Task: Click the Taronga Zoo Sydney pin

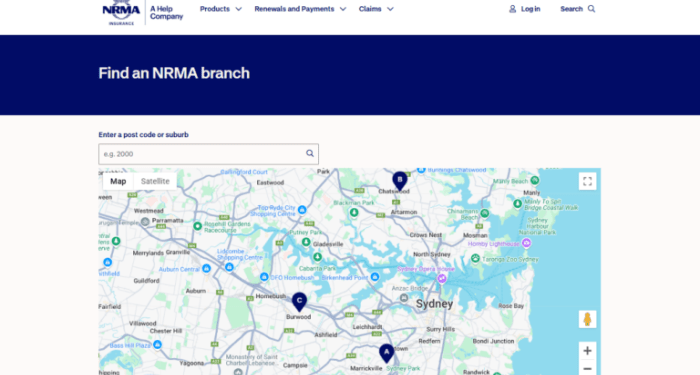Action: coord(475,258)
